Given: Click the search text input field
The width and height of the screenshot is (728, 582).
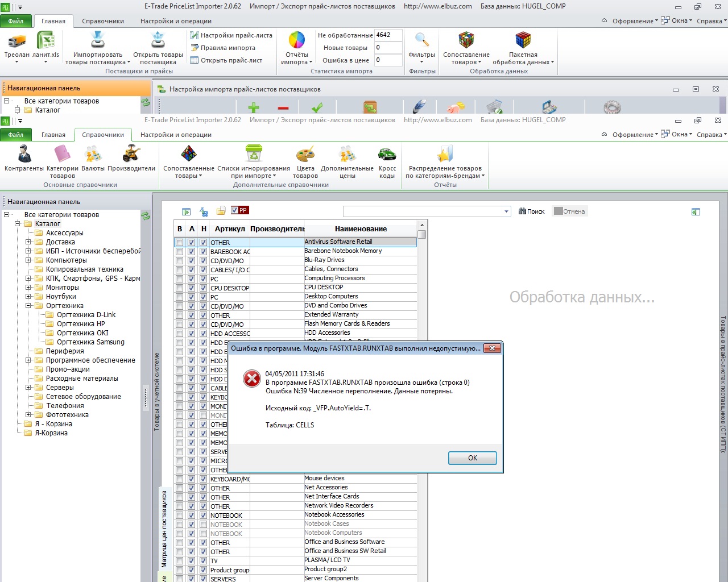Looking at the screenshot, I should [423, 211].
